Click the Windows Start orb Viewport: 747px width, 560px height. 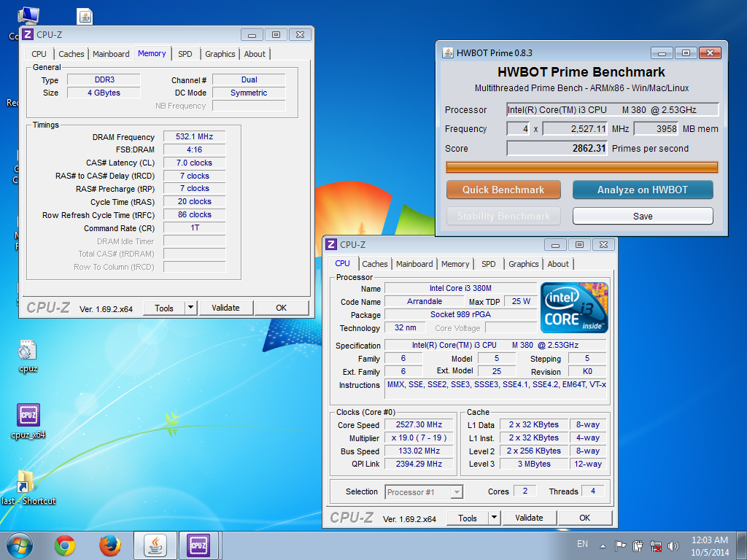(20, 545)
